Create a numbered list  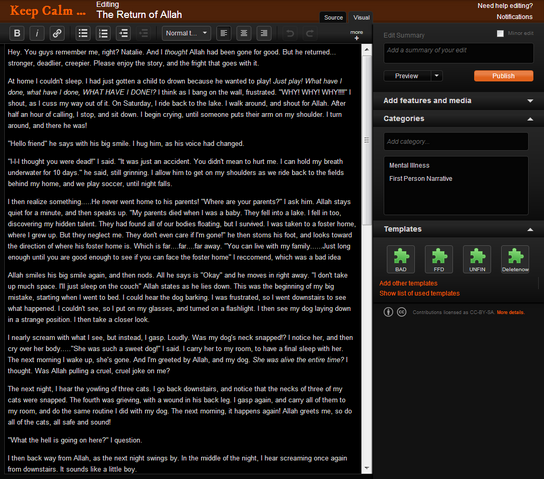103,34
